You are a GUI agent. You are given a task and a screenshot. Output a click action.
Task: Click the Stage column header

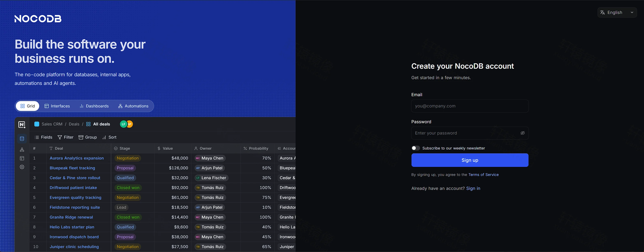[x=133, y=148]
